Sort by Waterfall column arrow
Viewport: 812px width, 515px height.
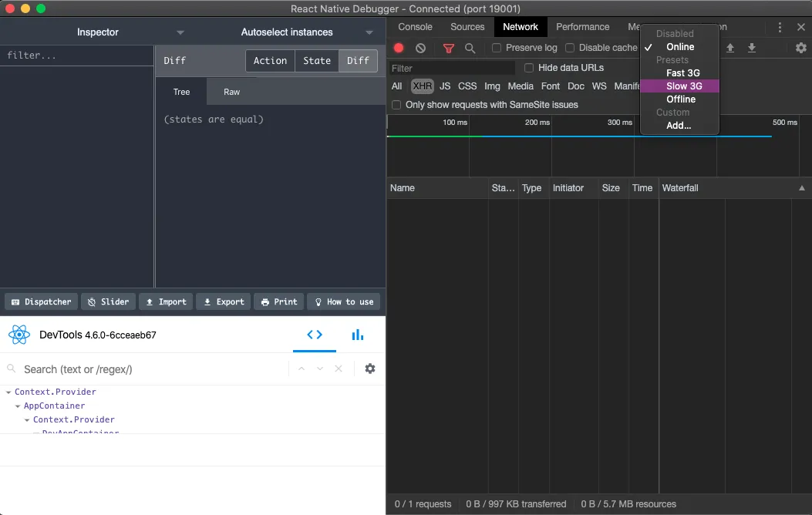tap(802, 188)
